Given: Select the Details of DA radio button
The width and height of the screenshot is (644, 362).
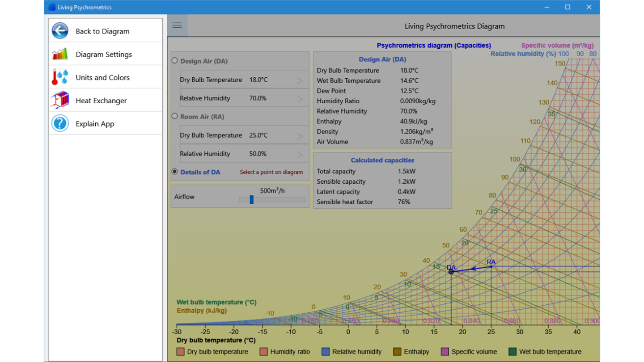Looking at the screenshot, I should coord(174,172).
